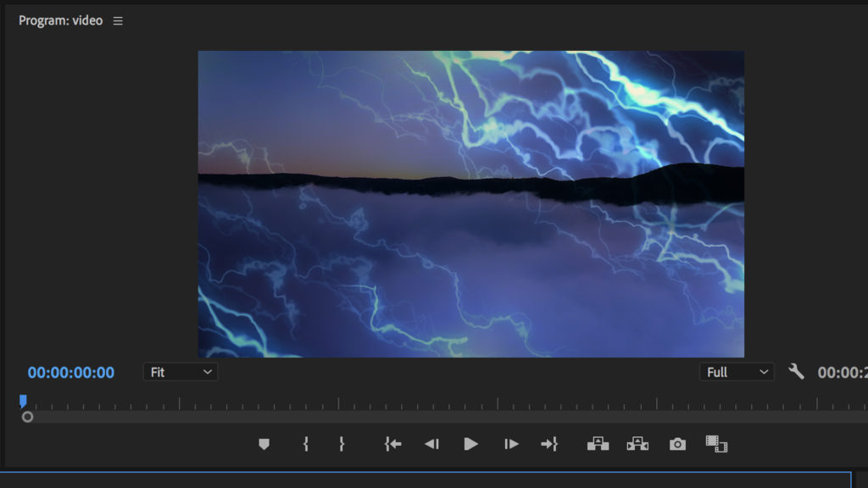The height and width of the screenshot is (488, 868).
Task: Click the Mark Out bracket icon
Action: coord(342,444)
